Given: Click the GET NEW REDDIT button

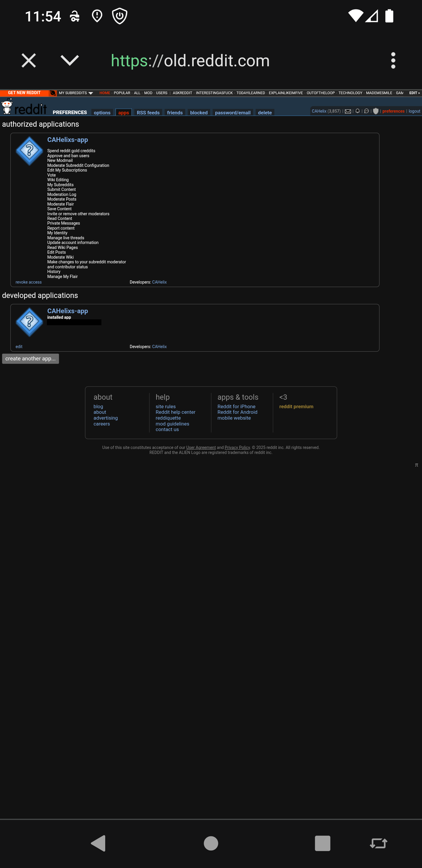Looking at the screenshot, I should coord(24,93).
